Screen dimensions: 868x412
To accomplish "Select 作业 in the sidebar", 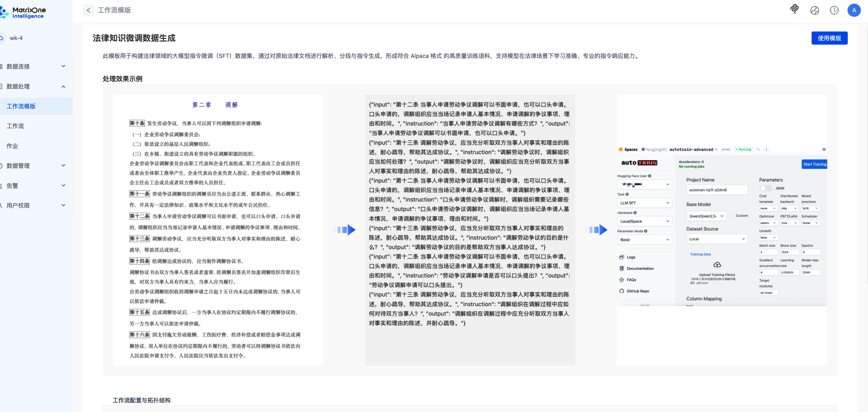I will point(12,146).
